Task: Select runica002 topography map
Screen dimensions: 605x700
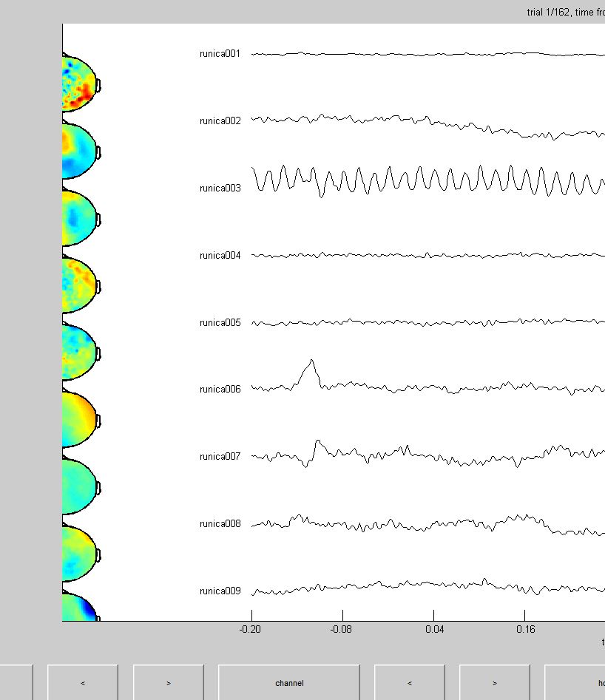Action: [x=81, y=152]
